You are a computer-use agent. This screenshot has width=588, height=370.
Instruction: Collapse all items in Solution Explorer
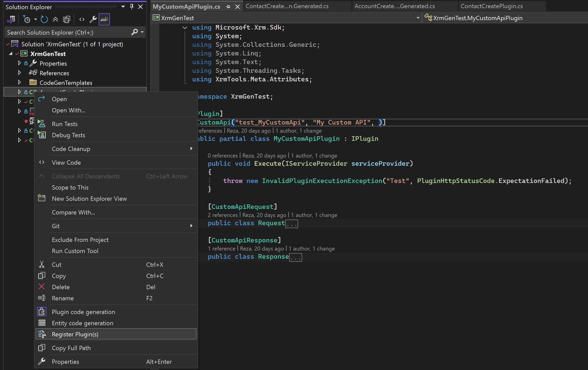coord(56,19)
